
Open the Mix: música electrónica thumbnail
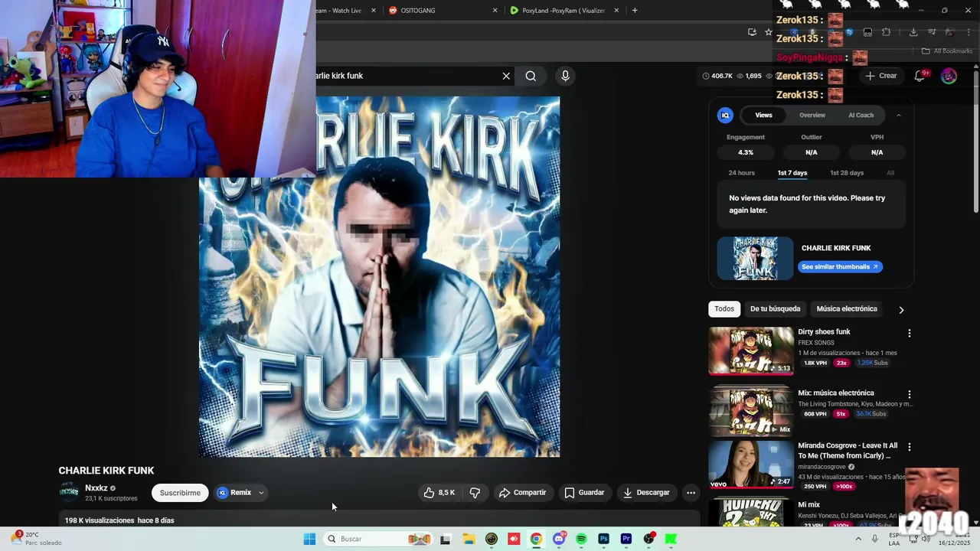pos(751,411)
